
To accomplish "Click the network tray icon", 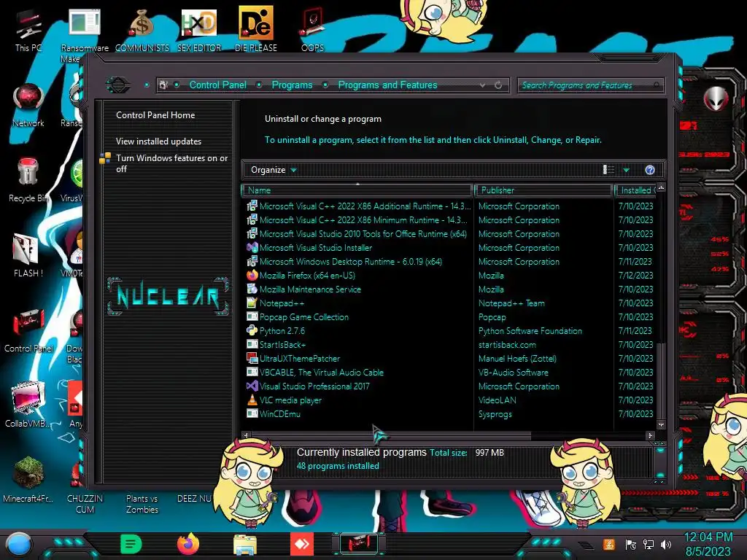I will [x=649, y=544].
